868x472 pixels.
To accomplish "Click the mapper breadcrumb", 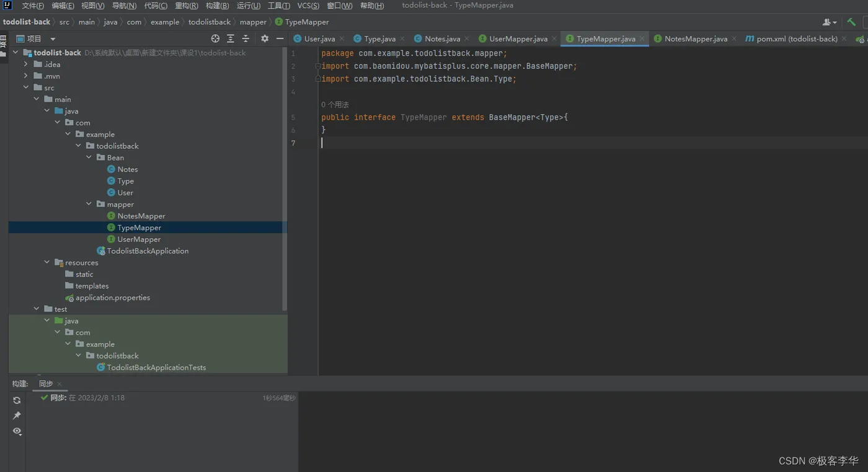I will pyautogui.click(x=253, y=22).
